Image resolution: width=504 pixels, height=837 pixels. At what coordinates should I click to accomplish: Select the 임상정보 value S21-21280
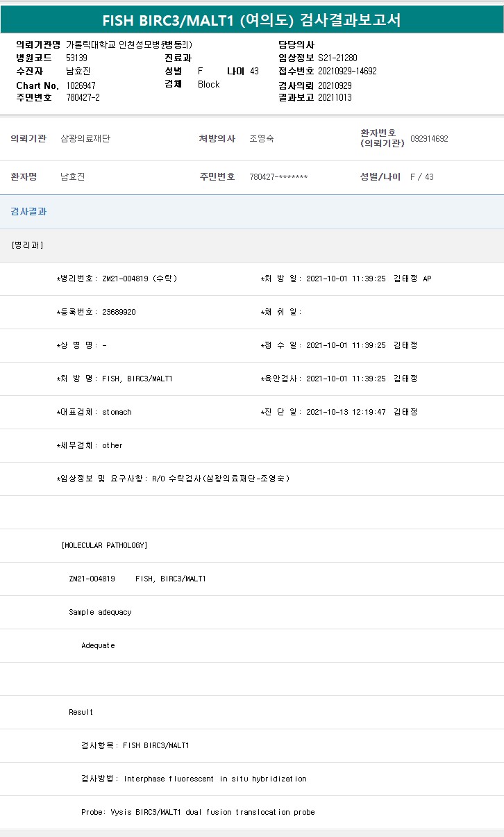pos(337,58)
